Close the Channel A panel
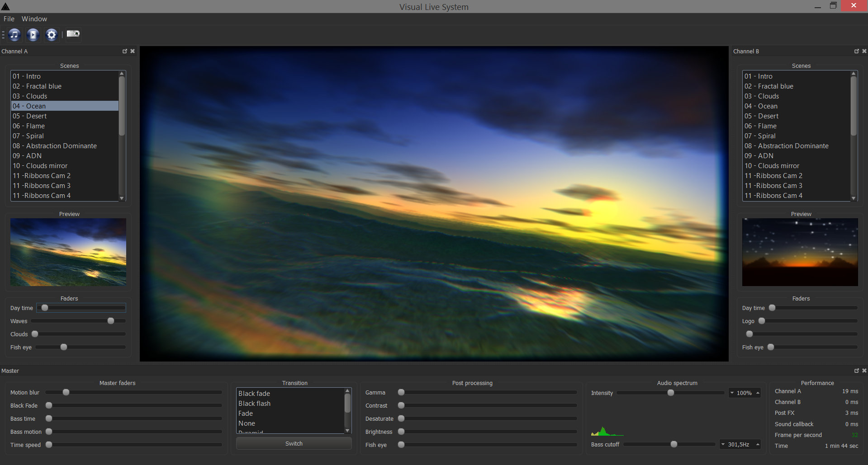 coord(133,51)
